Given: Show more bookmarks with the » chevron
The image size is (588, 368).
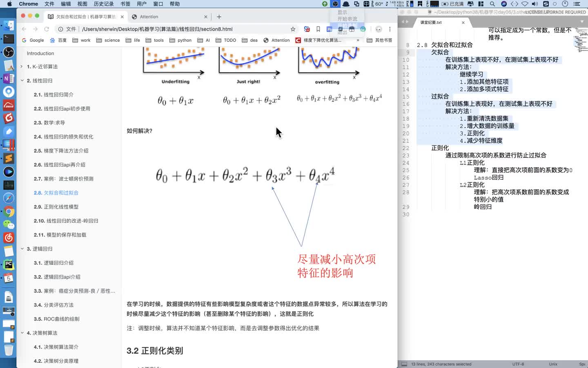Looking at the screenshot, I should click(x=358, y=40).
